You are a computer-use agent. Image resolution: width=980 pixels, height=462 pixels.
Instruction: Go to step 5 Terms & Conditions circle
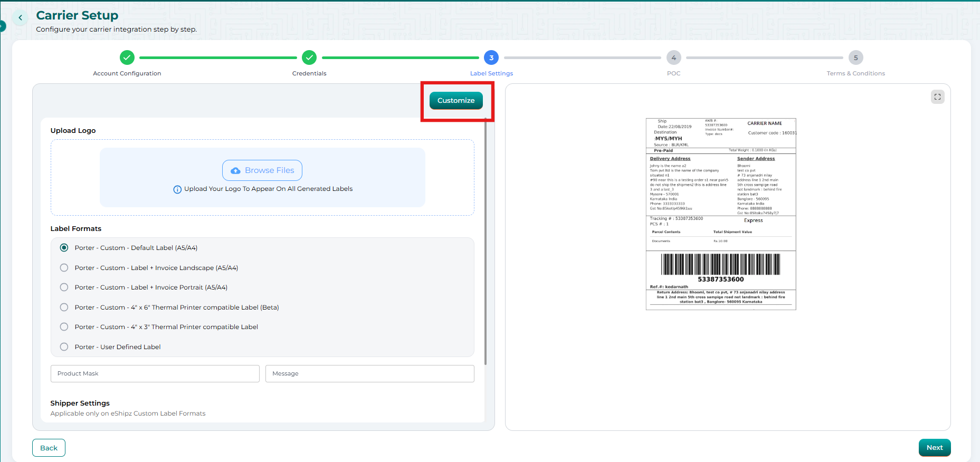[855, 57]
